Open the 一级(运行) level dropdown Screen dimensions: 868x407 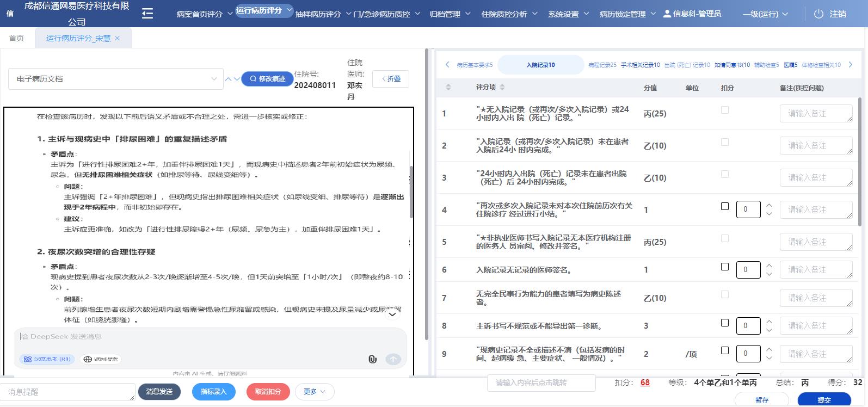765,14
